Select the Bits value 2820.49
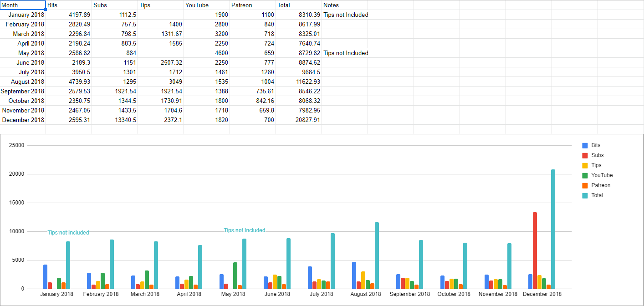The height and width of the screenshot is (306, 644). pyautogui.click(x=69, y=24)
